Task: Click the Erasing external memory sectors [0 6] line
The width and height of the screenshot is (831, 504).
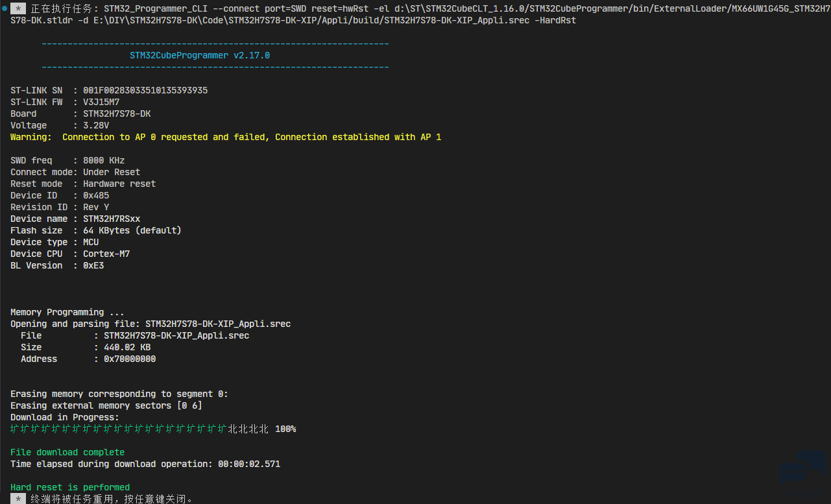Action: 106,405
